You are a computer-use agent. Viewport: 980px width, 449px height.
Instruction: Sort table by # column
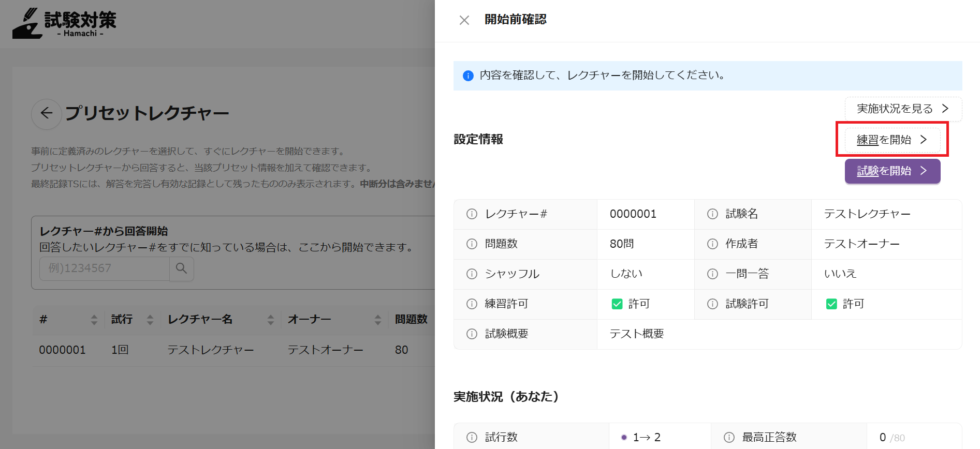(x=94, y=320)
